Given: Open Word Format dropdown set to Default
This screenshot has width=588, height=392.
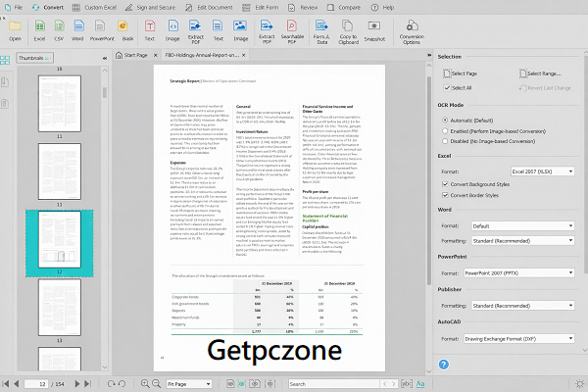Looking at the screenshot, I should tap(523, 225).
